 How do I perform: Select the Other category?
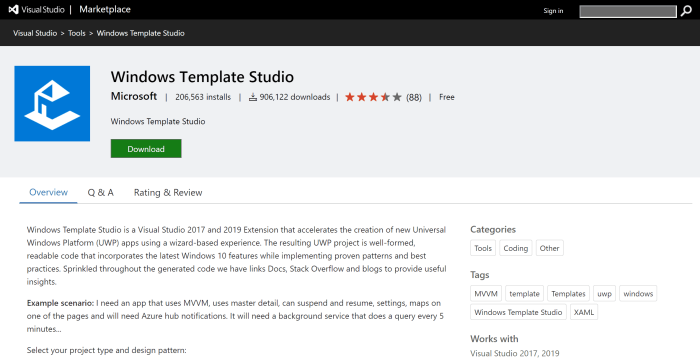pyautogui.click(x=550, y=248)
